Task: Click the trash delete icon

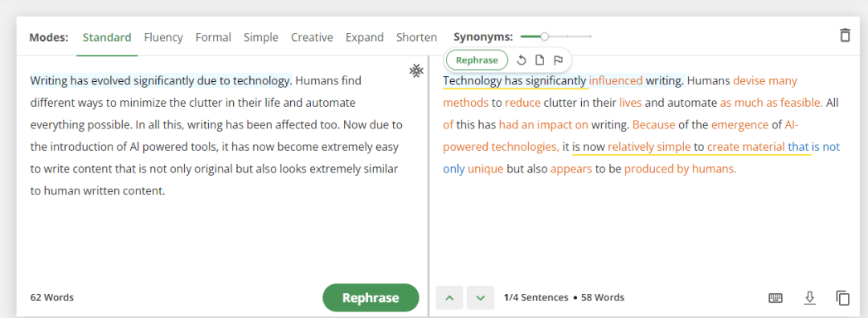Action: click(x=845, y=35)
